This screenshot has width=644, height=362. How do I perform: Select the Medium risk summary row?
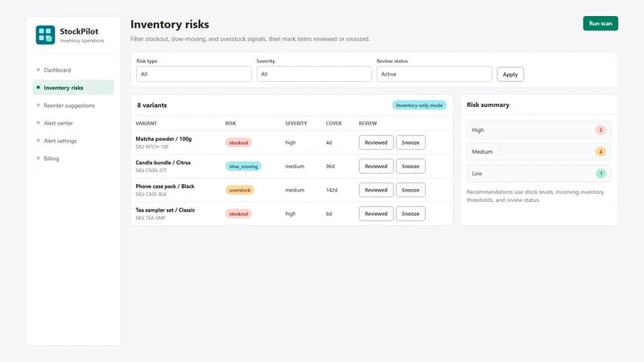[x=539, y=151]
